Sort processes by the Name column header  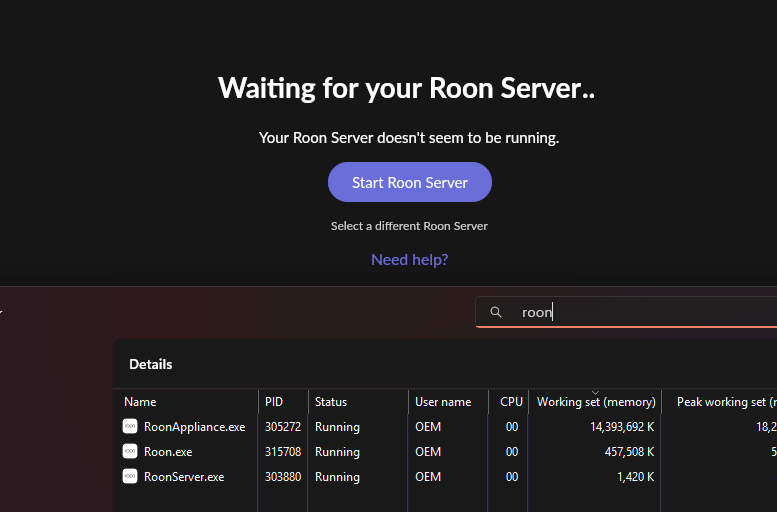pyautogui.click(x=140, y=402)
